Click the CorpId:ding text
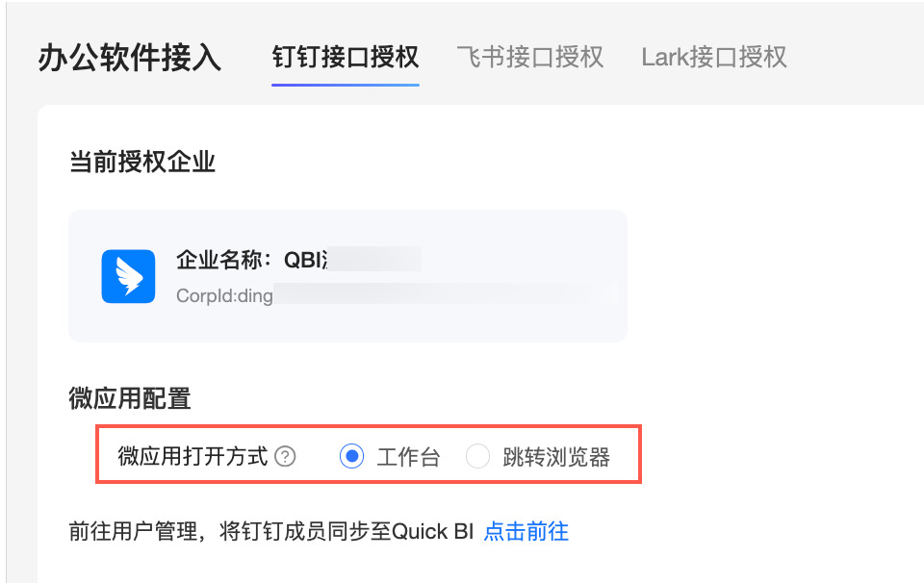Image resolution: width=924 pixels, height=583 pixels. (224, 295)
